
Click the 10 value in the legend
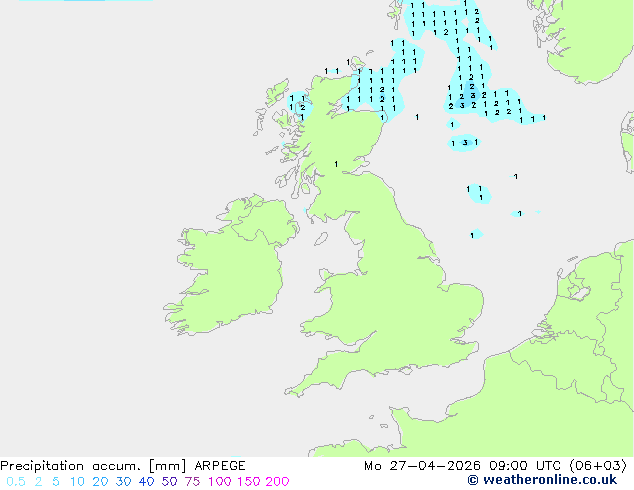click(77, 482)
